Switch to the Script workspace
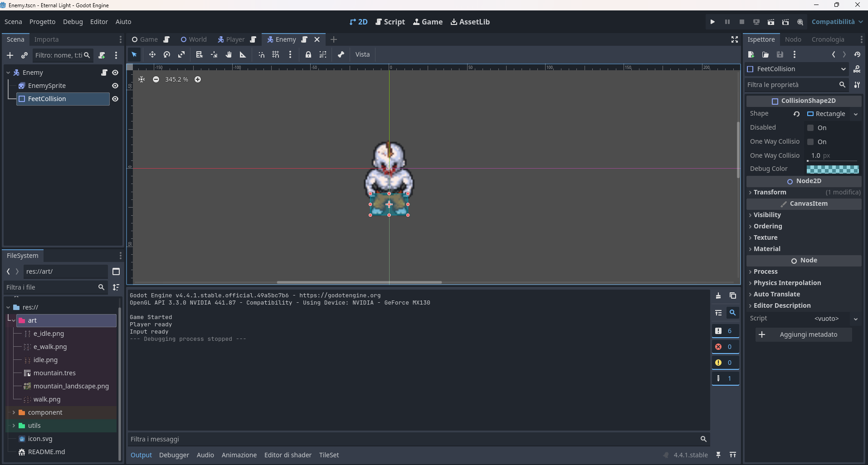This screenshot has width=868, height=465. point(390,22)
